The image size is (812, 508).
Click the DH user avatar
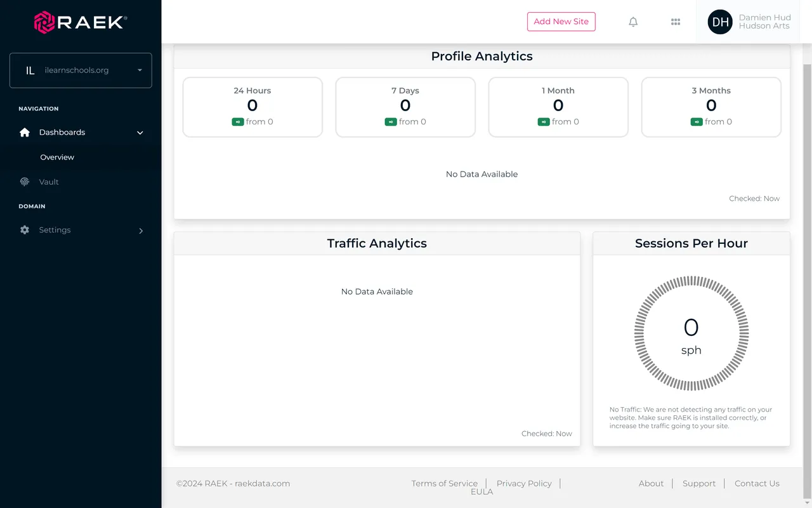[x=720, y=22]
